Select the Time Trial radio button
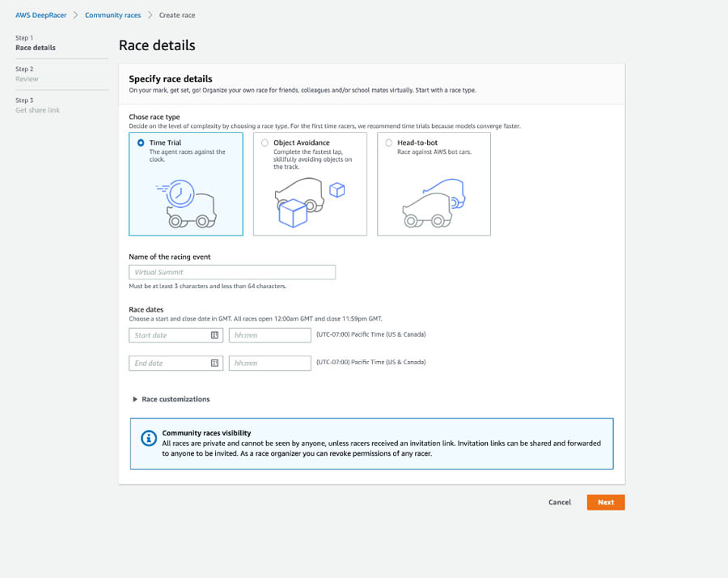This screenshot has width=728, height=578. click(x=141, y=142)
